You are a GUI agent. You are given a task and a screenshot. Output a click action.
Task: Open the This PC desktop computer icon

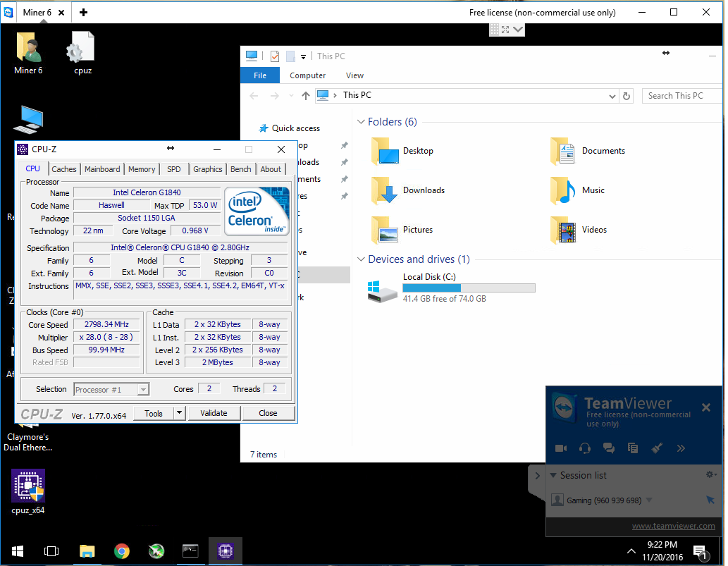click(28, 119)
